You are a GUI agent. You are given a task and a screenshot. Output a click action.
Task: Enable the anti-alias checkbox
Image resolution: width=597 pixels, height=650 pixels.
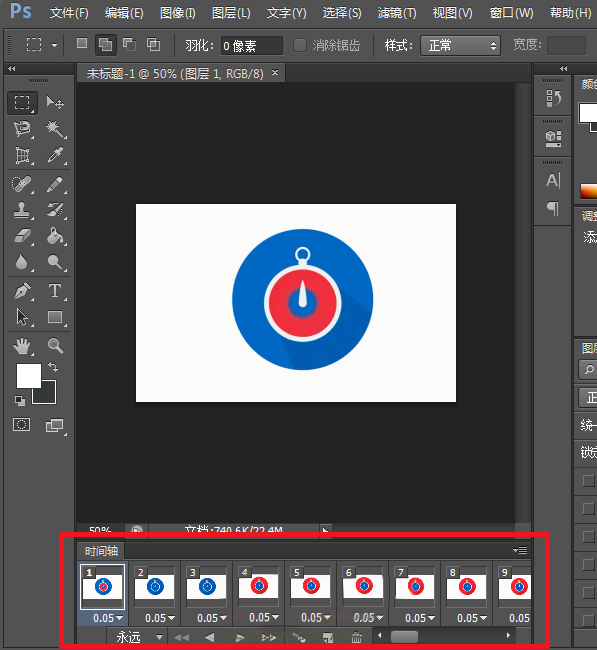300,45
